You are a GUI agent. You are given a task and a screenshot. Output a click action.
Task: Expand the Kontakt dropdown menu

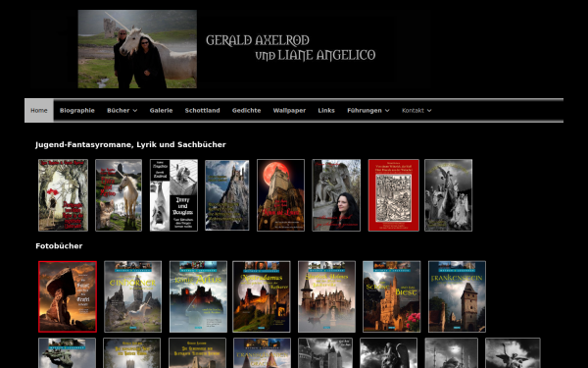point(416,110)
